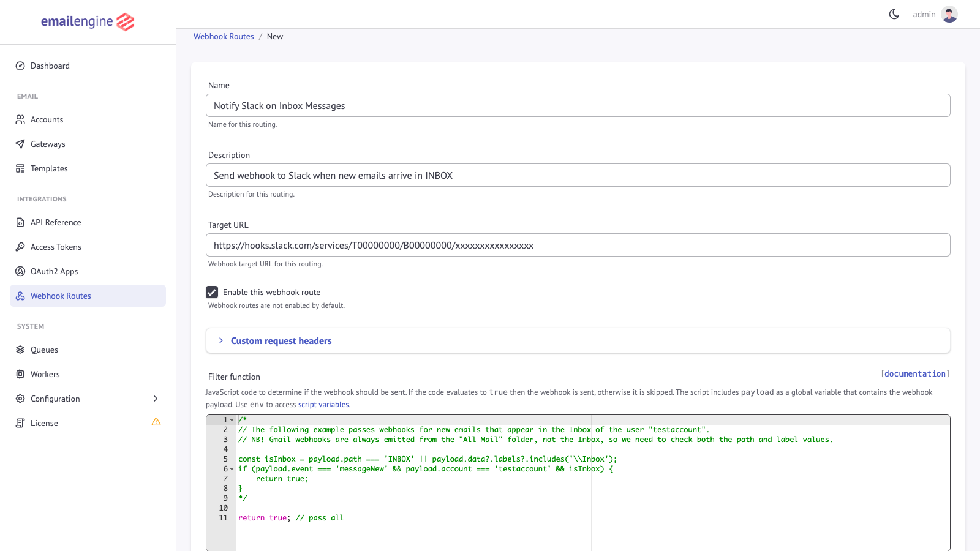Image resolution: width=980 pixels, height=551 pixels.
Task: Navigate to Queues page
Action: pyautogui.click(x=88, y=350)
